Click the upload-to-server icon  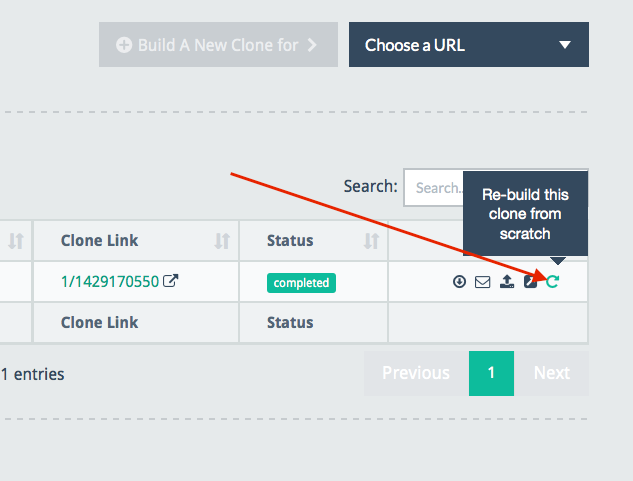pos(507,281)
